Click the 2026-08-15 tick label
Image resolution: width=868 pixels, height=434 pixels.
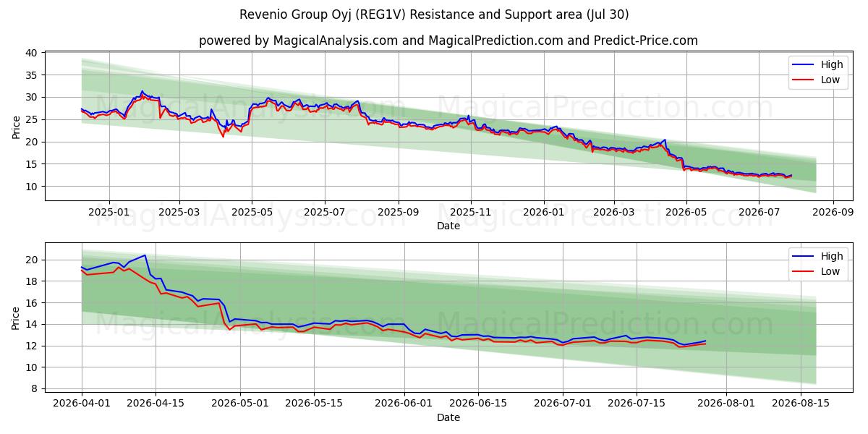[800, 405]
